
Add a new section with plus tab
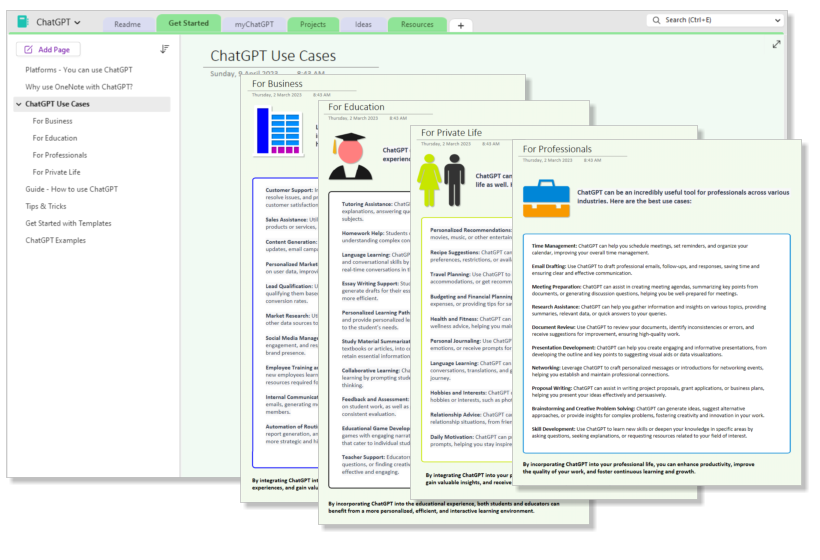(461, 25)
